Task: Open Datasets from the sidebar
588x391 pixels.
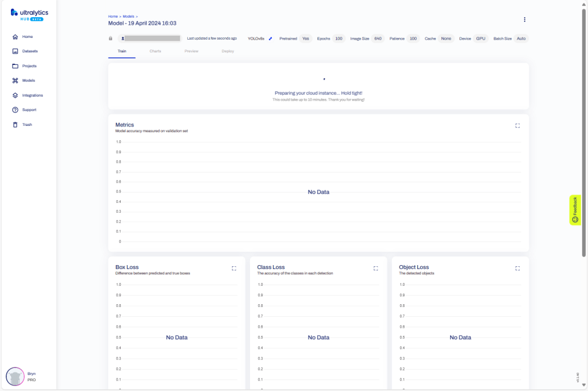Action: pos(16,51)
